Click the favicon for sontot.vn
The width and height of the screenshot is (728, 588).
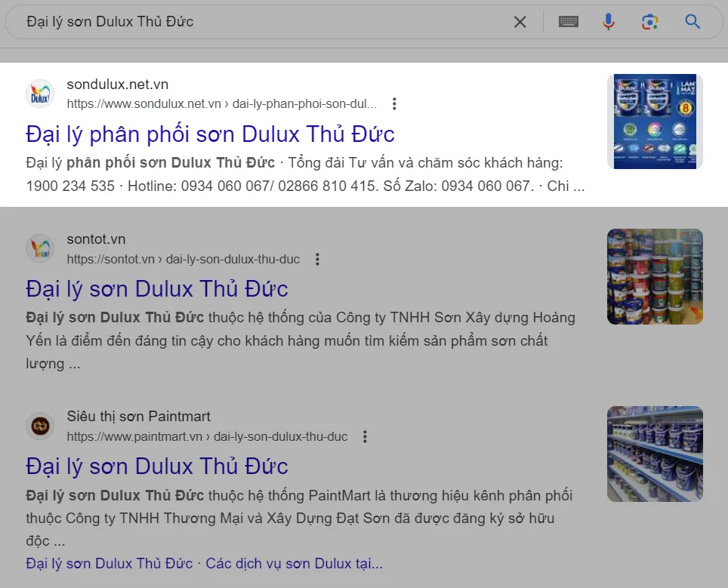[x=40, y=248]
